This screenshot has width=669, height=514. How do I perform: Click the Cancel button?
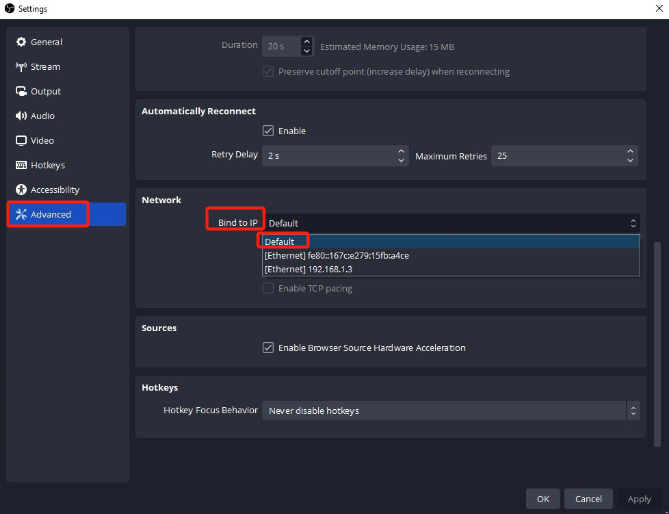point(588,499)
